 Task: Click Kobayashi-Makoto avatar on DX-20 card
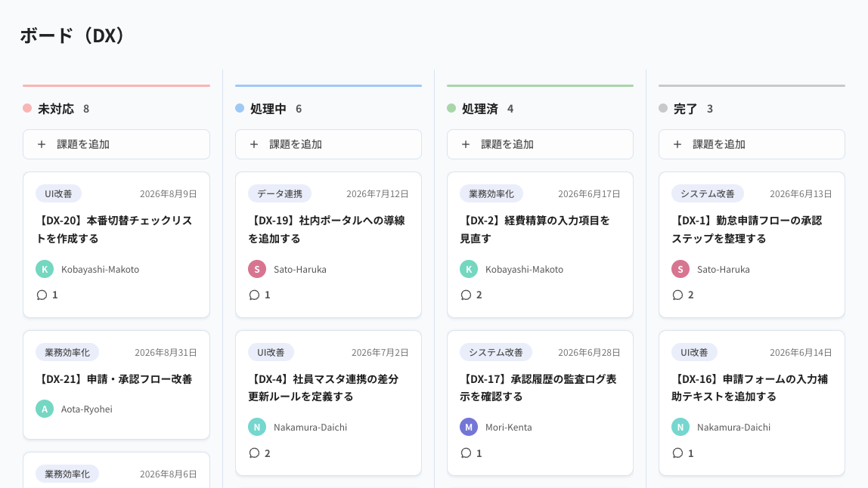(45, 270)
